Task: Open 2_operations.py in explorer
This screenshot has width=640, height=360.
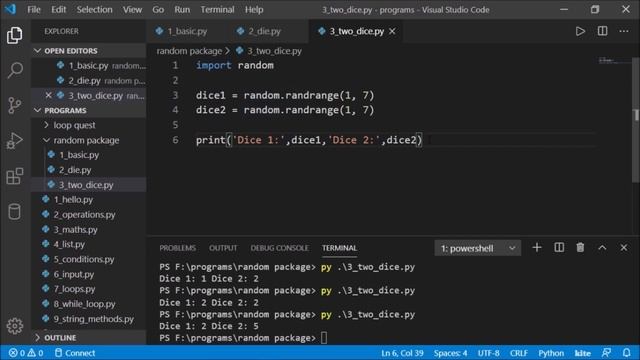Action: (x=84, y=214)
